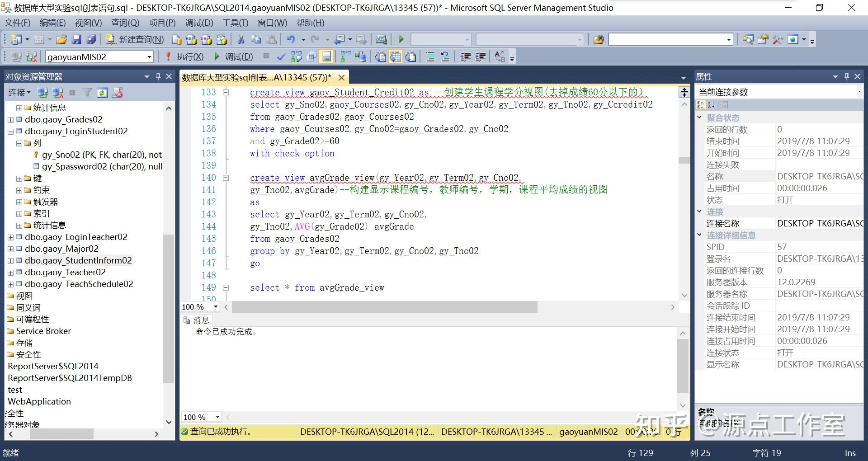Open the gaoyuanMIS02 database dropdown
Image resolution: width=868 pixels, height=461 pixels.
click(x=149, y=57)
